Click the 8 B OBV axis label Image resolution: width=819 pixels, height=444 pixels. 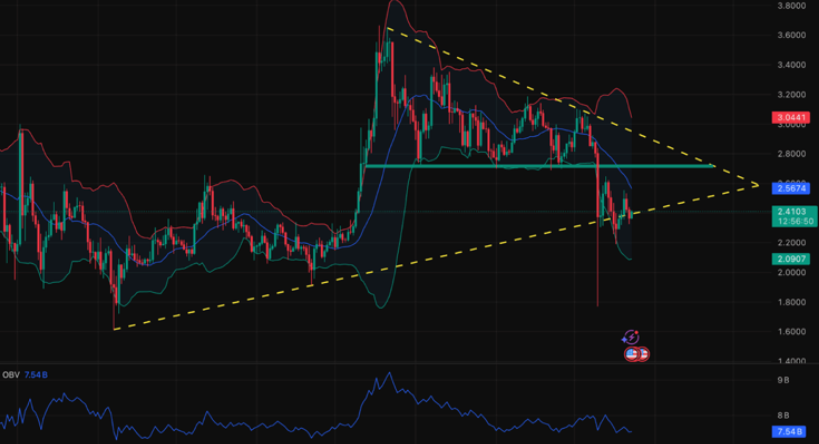coord(783,416)
